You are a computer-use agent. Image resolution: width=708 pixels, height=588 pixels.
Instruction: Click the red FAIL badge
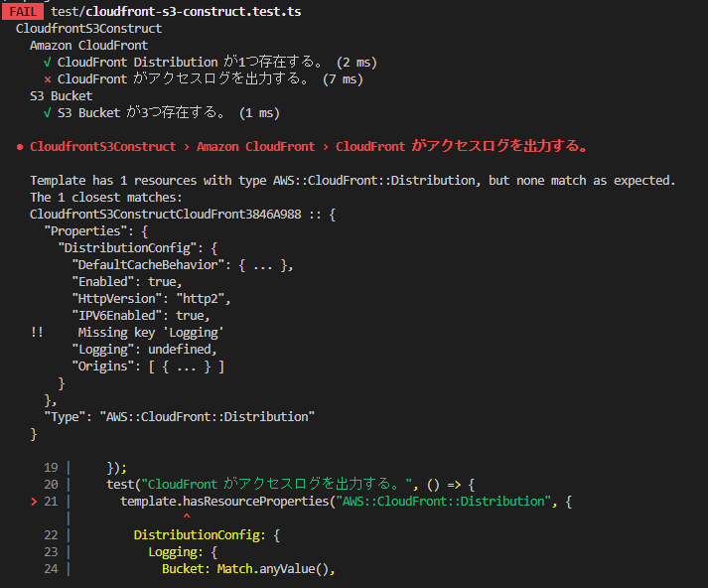tap(23, 12)
